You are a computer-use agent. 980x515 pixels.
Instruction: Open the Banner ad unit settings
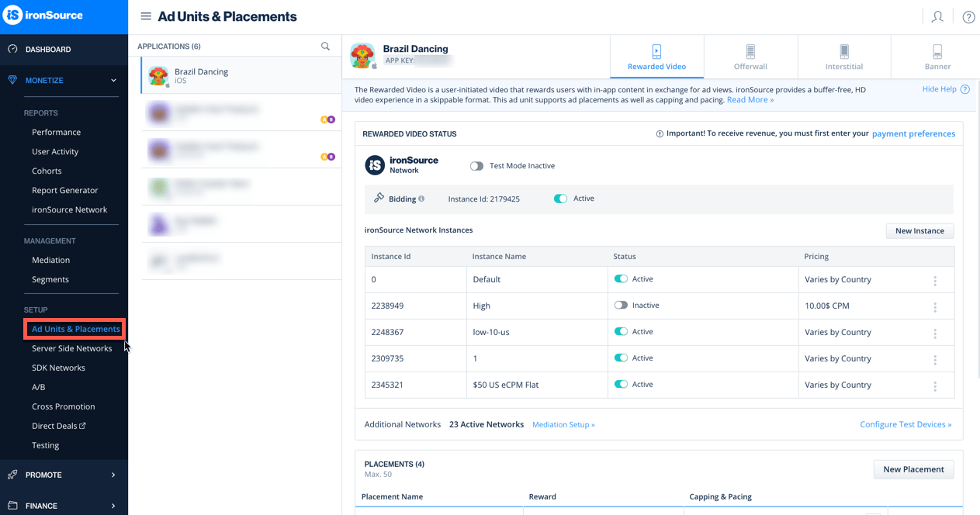937,57
